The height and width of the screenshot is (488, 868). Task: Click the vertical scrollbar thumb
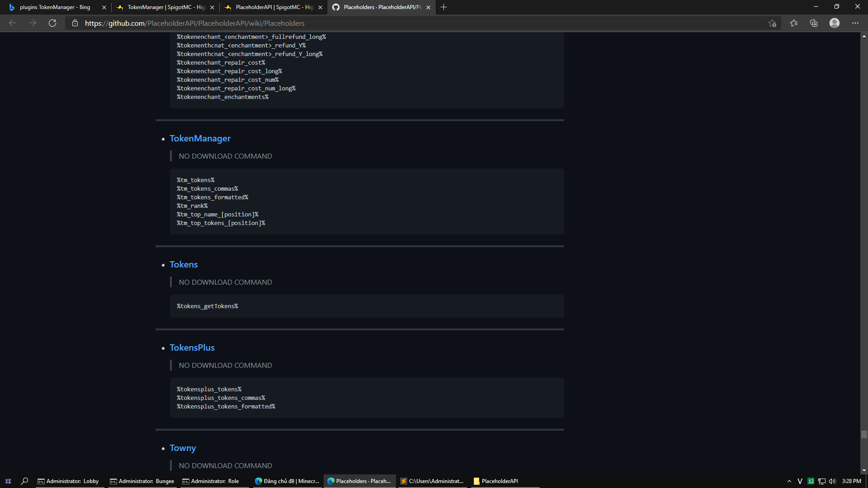(x=864, y=434)
